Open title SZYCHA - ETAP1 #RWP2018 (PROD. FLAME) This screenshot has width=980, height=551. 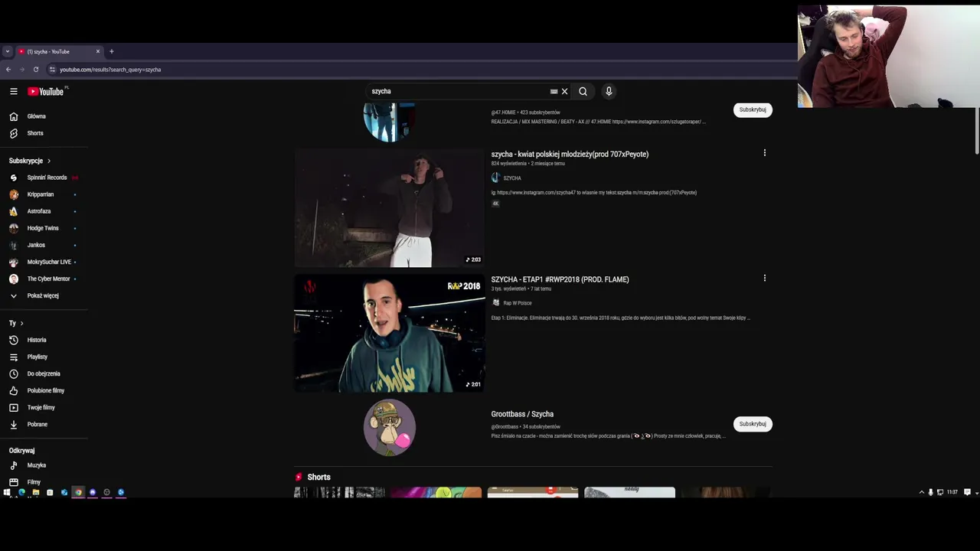[x=560, y=279]
